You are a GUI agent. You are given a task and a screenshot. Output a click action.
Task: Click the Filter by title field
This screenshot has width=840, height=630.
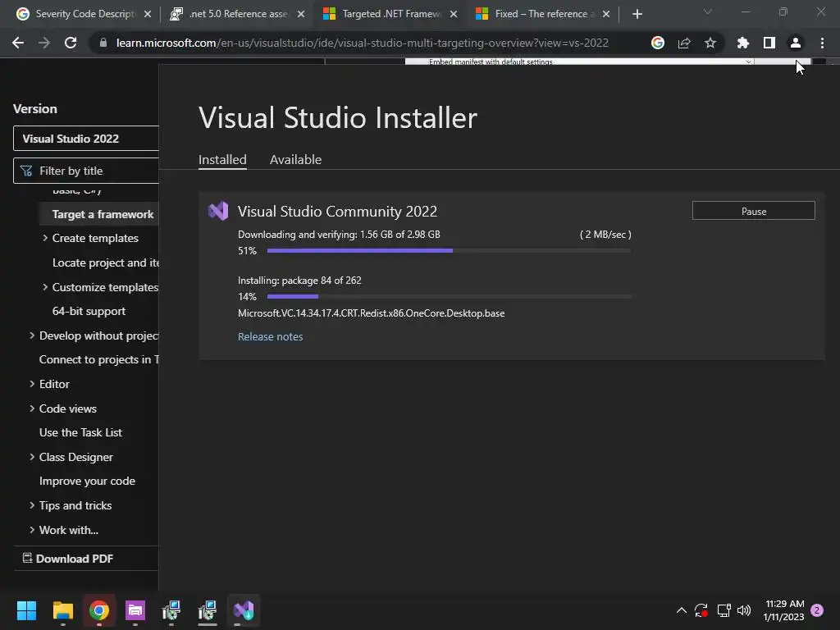[x=85, y=171]
